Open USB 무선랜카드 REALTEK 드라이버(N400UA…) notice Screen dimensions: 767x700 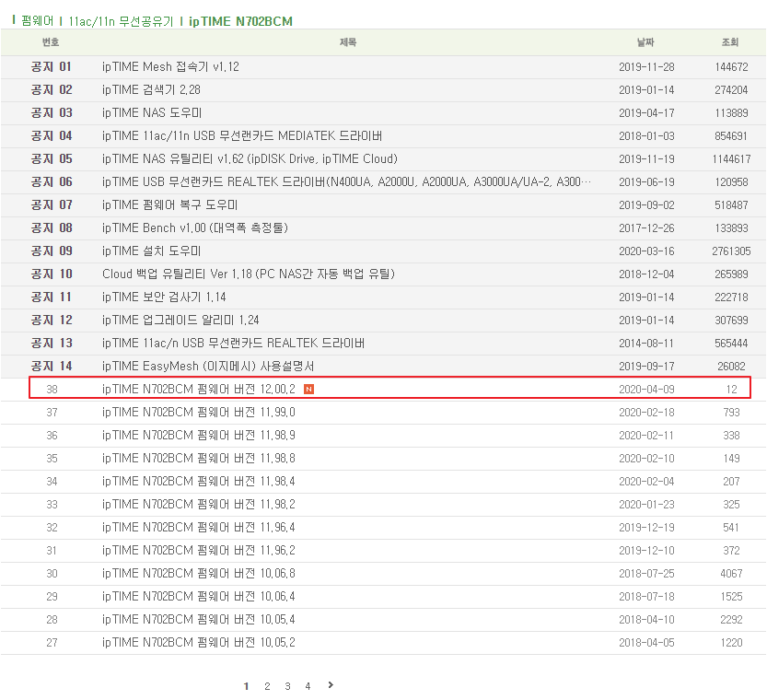point(346,182)
